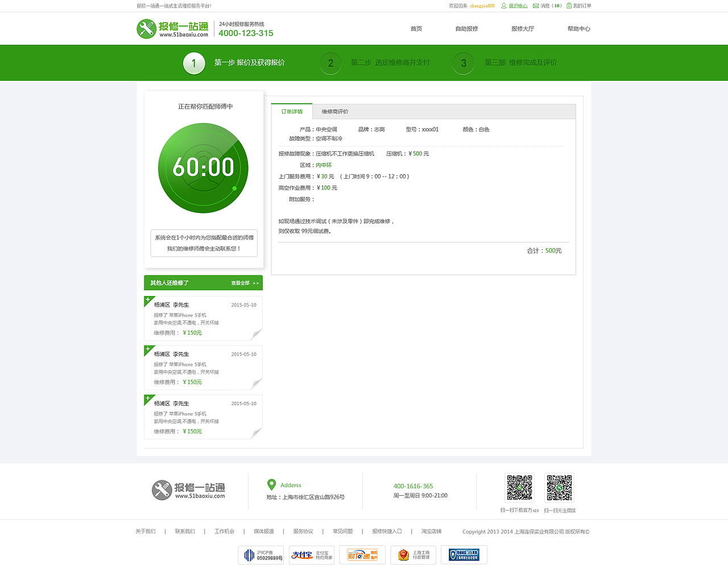Screen dimensions: 728x576
Task: Click the 消息 envelope icon
Action: 536,6
